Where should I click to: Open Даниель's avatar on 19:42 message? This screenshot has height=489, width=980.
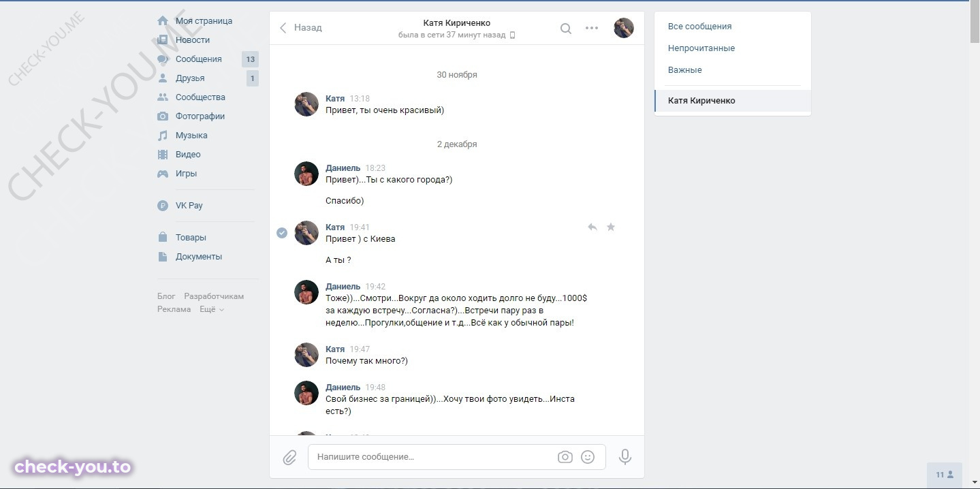[x=306, y=292]
